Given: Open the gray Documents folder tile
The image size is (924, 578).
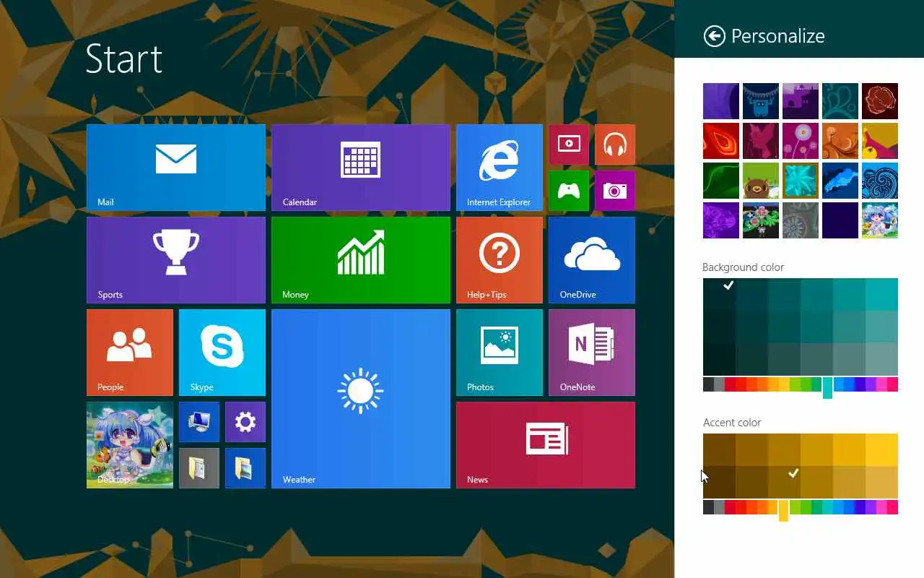Looking at the screenshot, I should 199,468.
